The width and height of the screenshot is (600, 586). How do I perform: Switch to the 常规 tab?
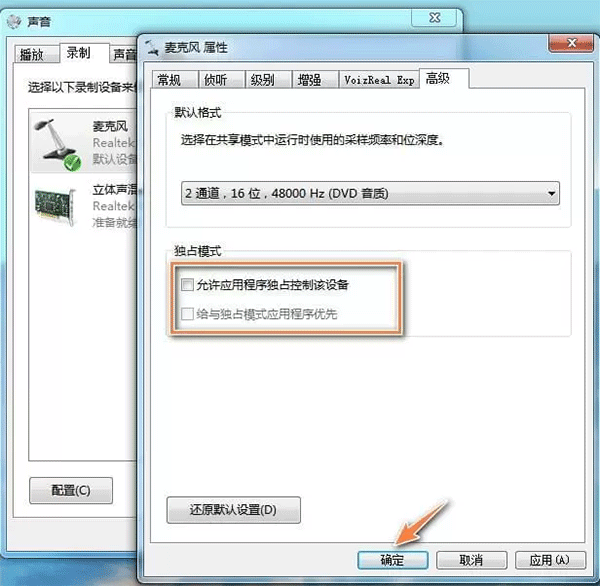point(169,80)
